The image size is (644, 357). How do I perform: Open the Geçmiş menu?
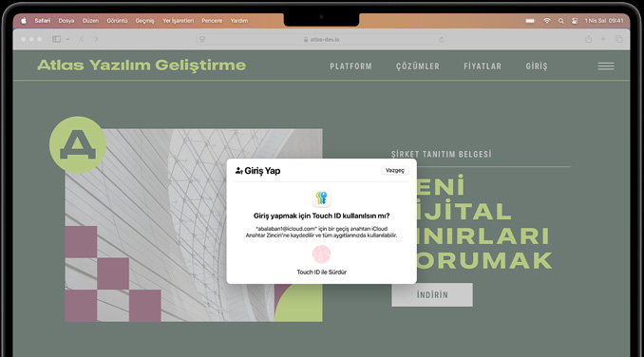pyautogui.click(x=144, y=21)
